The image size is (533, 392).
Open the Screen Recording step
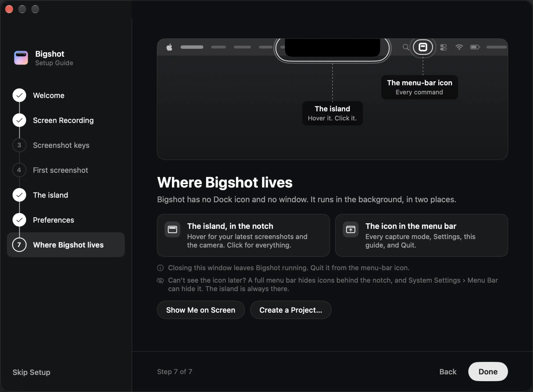pyautogui.click(x=66, y=120)
